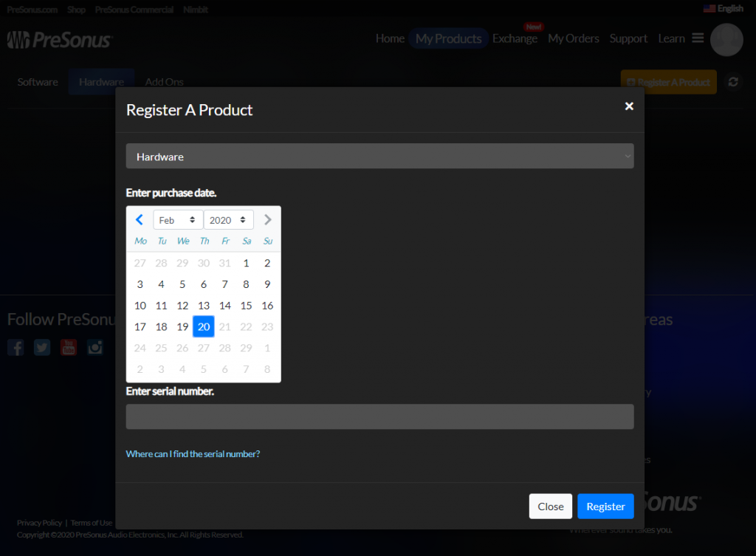Screen dimensions: 756x556
Task: Open the Terms of Use link
Action: tap(92, 523)
